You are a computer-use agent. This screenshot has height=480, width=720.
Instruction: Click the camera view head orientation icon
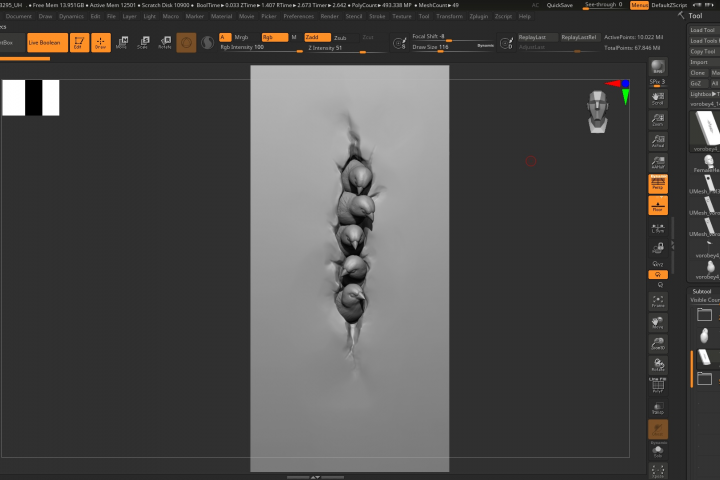pyautogui.click(x=597, y=110)
